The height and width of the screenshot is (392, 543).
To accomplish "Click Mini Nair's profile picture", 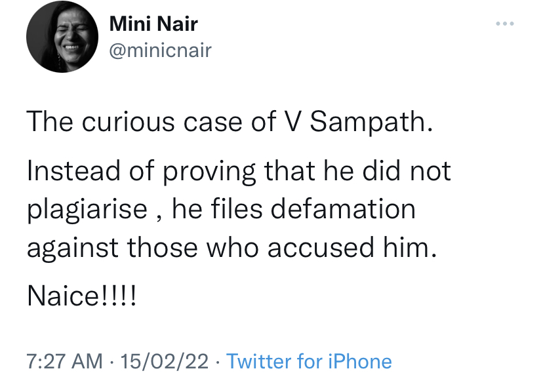I will pos(58,41).
